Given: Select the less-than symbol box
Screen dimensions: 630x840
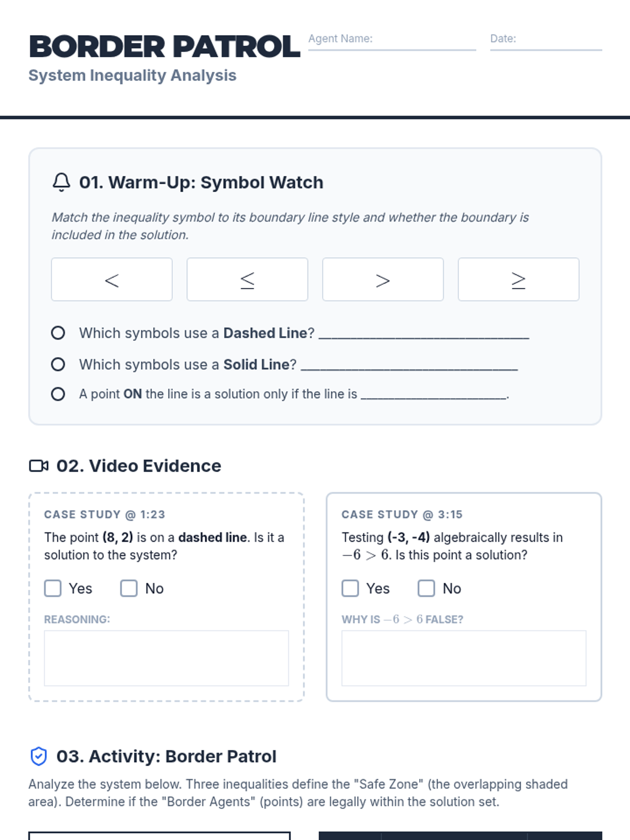Looking at the screenshot, I should tap(112, 279).
